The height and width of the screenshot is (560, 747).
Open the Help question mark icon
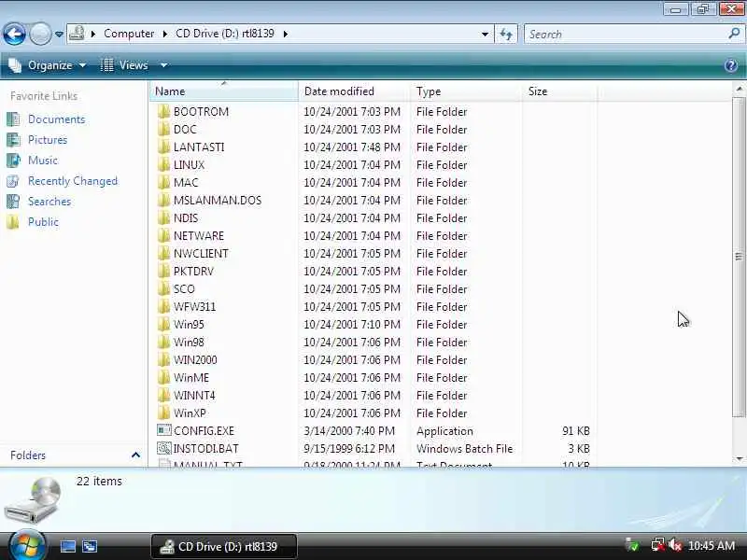coord(731,65)
